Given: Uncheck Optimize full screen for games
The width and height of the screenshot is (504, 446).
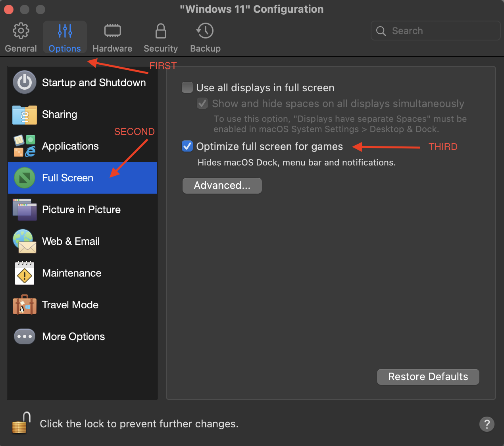Looking at the screenshot, I should pyautogui.click(x=187, y=146).
